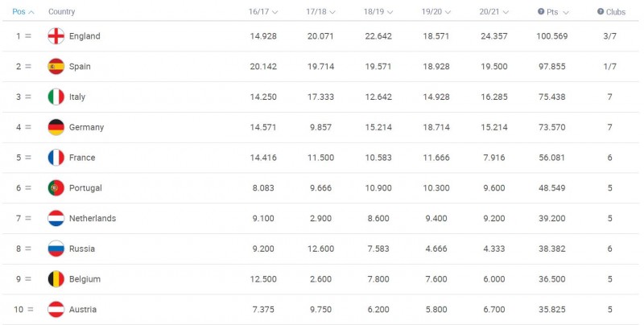Sort by the 18/19 season column

coord(378,12)
